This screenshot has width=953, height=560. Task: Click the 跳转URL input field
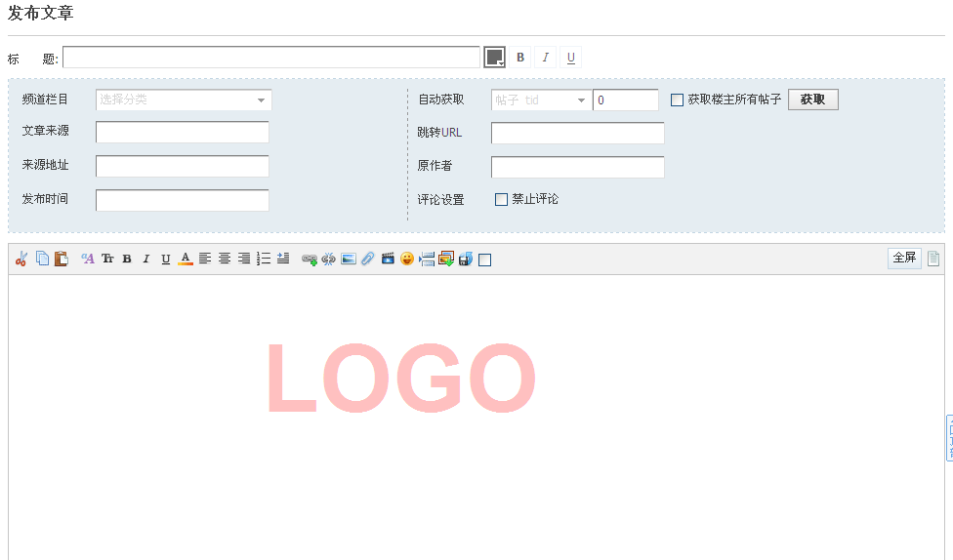click(577, 133)
